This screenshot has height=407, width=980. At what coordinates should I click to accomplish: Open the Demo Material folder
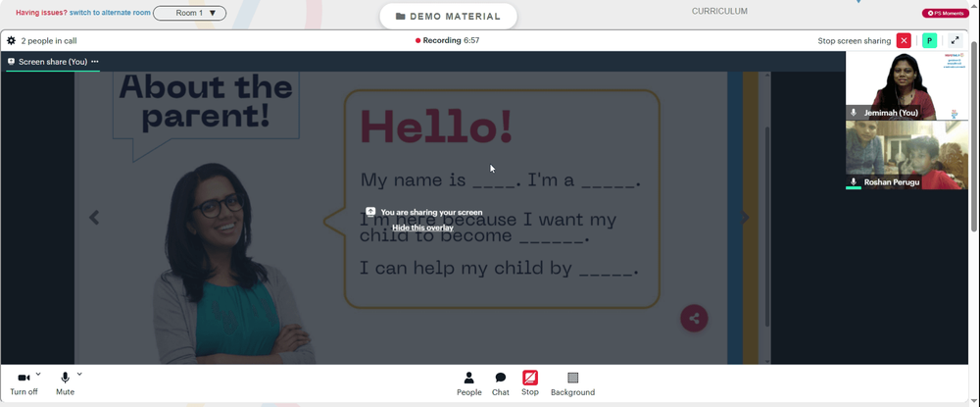click(x=448, y=17)
